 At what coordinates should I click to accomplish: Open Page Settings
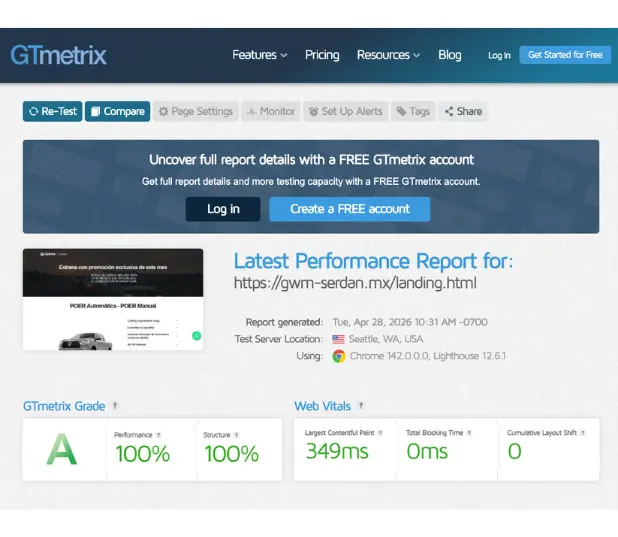click(195, 112)
